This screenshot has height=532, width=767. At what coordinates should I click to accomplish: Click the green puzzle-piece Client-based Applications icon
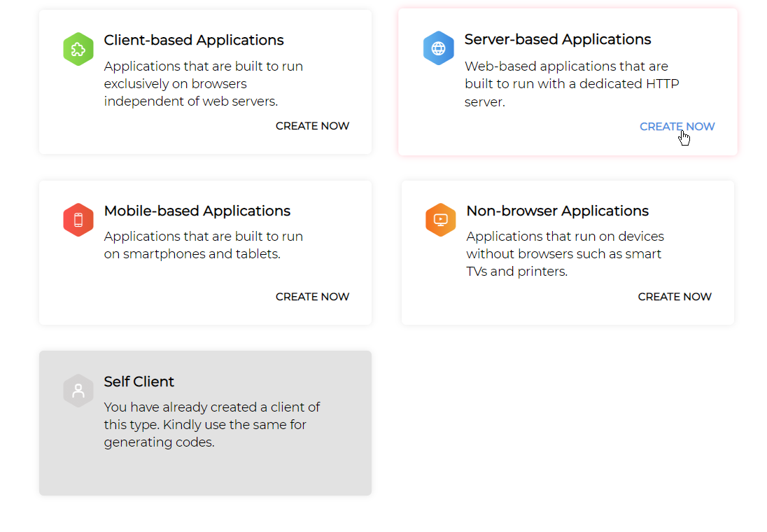pyautogui.click(x=78, y=49)
